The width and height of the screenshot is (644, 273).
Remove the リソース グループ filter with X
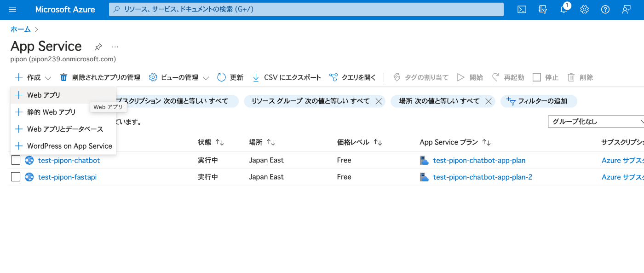point(379,101)
